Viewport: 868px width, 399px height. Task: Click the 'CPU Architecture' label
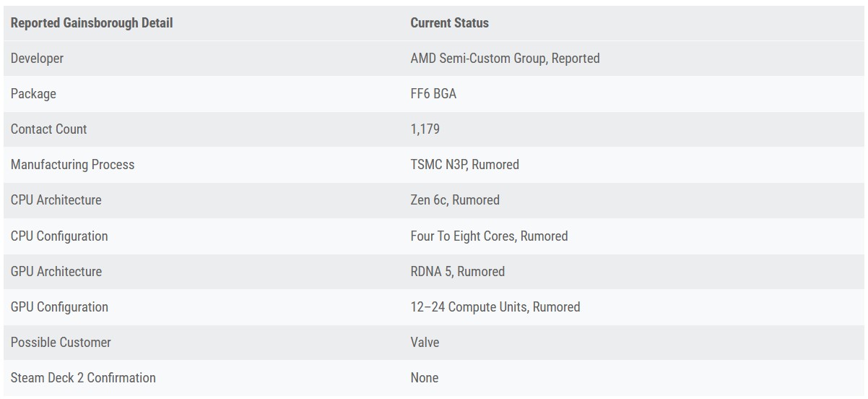point(56,200)
